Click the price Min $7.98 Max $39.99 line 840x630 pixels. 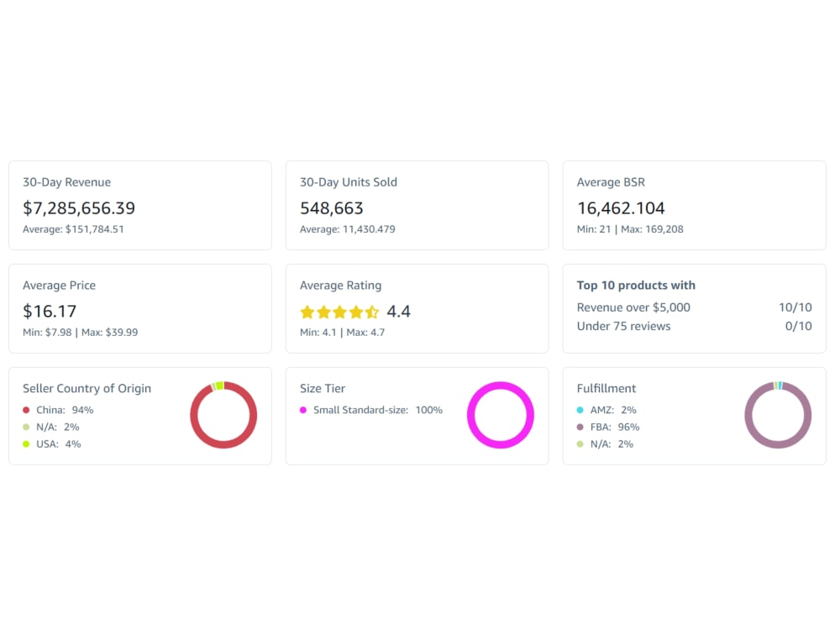click(x=81, y=332)
